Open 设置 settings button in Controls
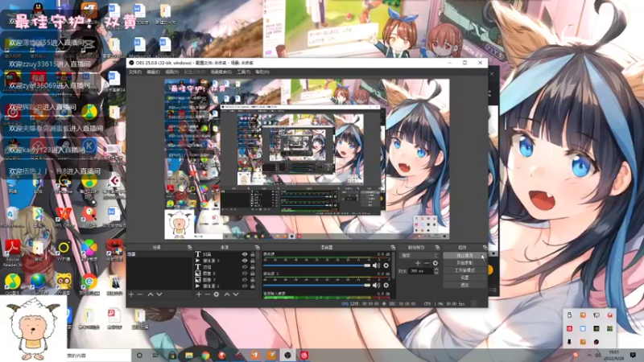This screenshot has height=362, width=644. (464, 278)
